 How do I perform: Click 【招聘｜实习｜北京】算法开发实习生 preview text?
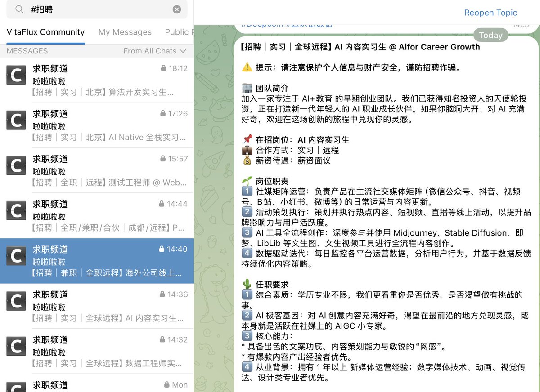pos(103,92)
